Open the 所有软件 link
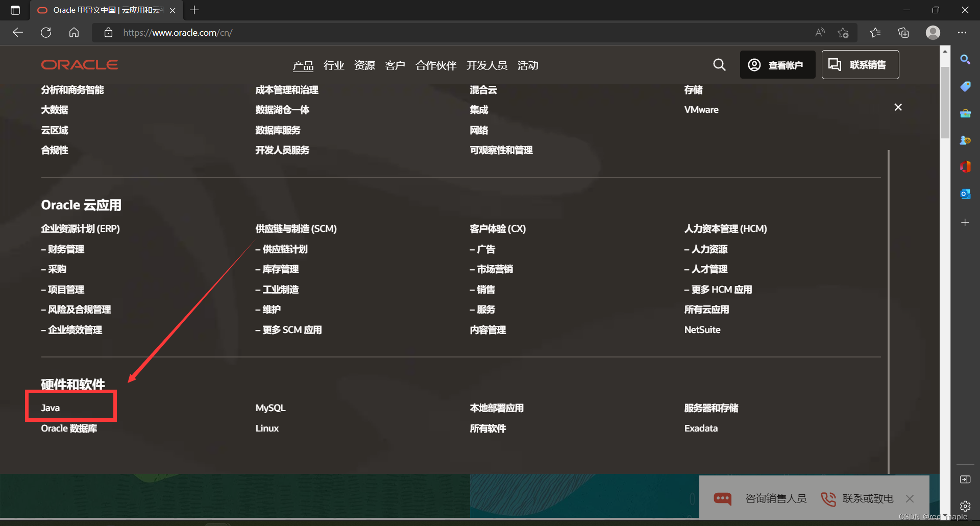This screenshot has height=526, width=980. (488, 428)
